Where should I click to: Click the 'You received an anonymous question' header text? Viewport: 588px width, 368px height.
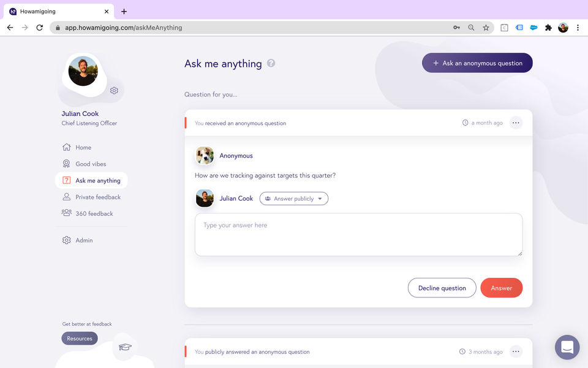click(x=240, y=123)
